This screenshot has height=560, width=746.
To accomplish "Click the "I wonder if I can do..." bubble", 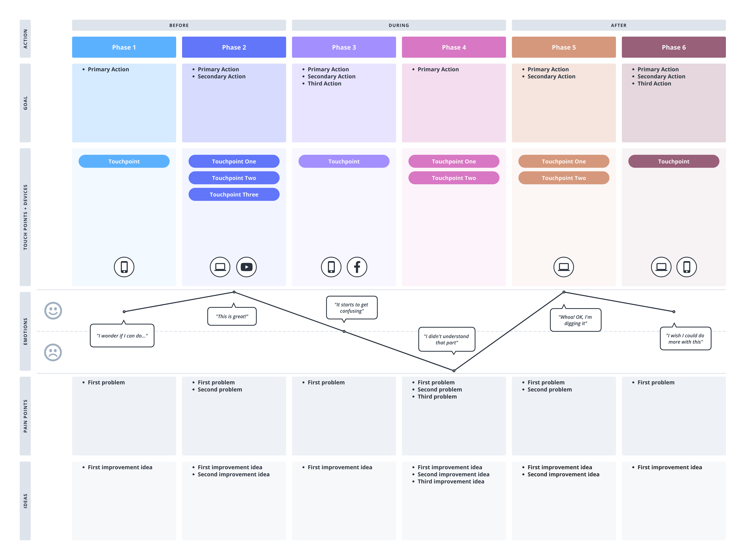I will tap(122, 336).
